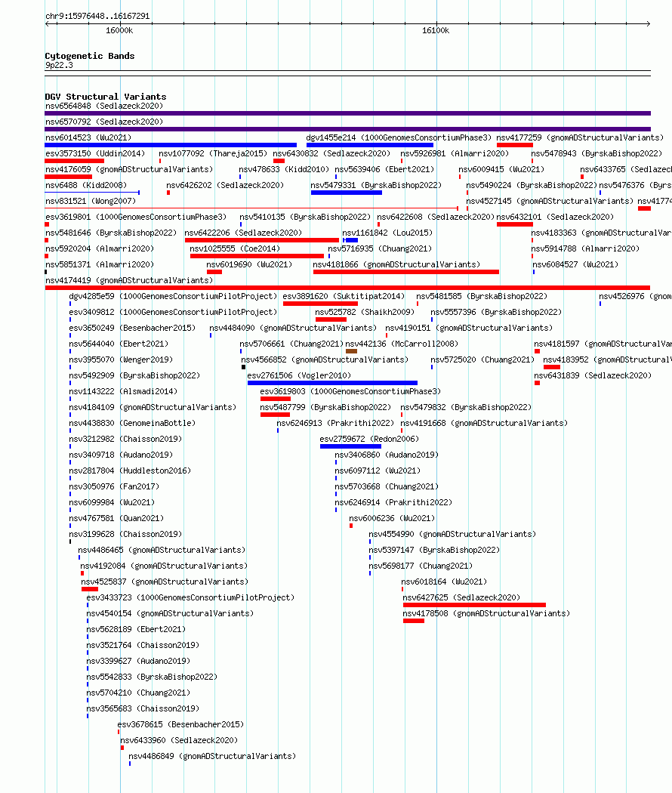Click the 16100k ruler position label
This screenshot has width=672, height=793.
coord(436,30)
